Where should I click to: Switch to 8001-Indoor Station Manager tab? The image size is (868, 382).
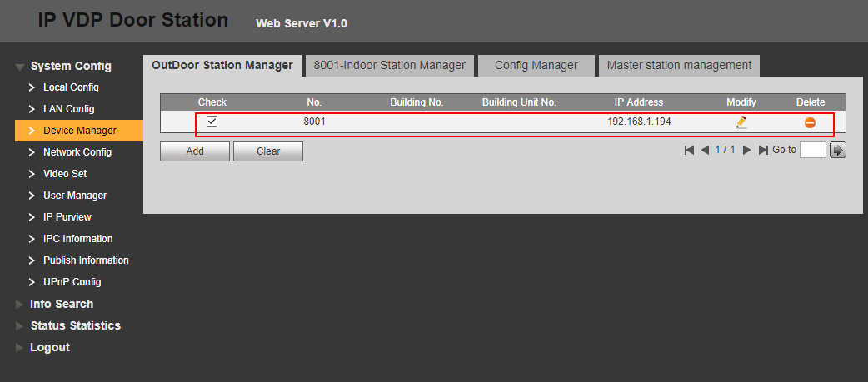tap(389, 66)
